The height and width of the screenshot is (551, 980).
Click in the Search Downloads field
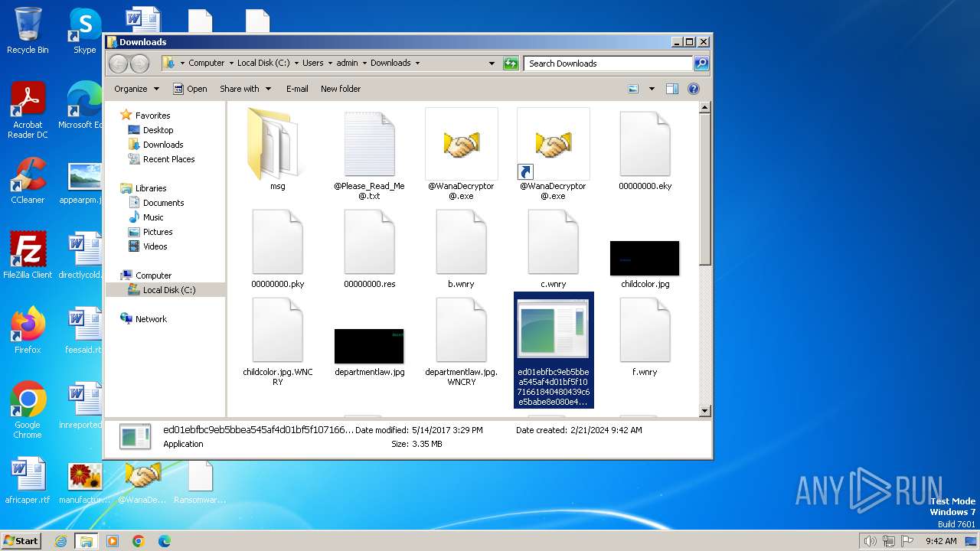pos(608,64)
